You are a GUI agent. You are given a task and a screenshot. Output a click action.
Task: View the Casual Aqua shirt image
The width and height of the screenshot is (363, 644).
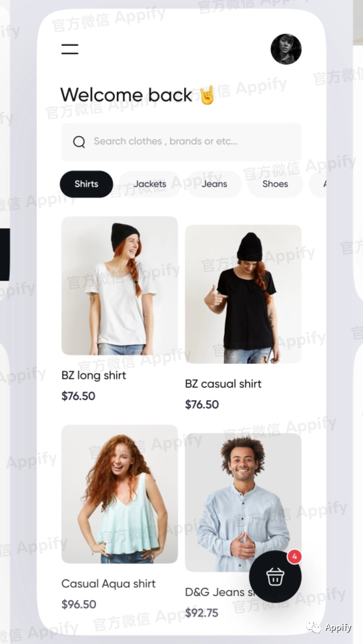click(119, 494)
